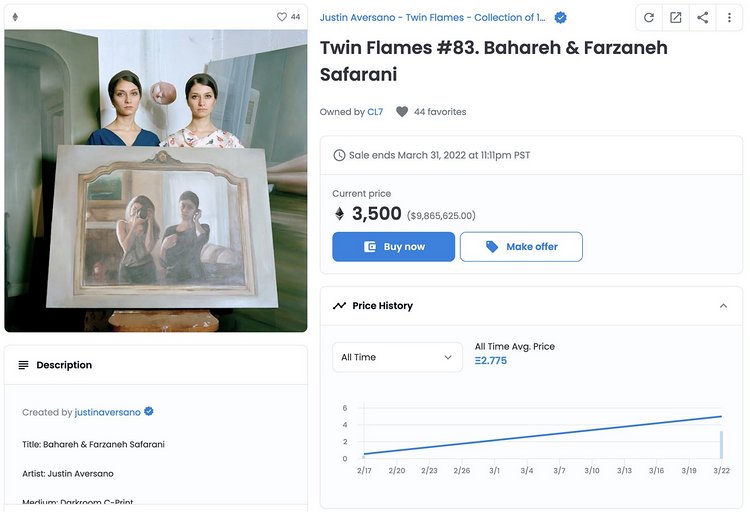The image size is (750, 512).
Task: Click the share icon
Action: pos(702,18)
